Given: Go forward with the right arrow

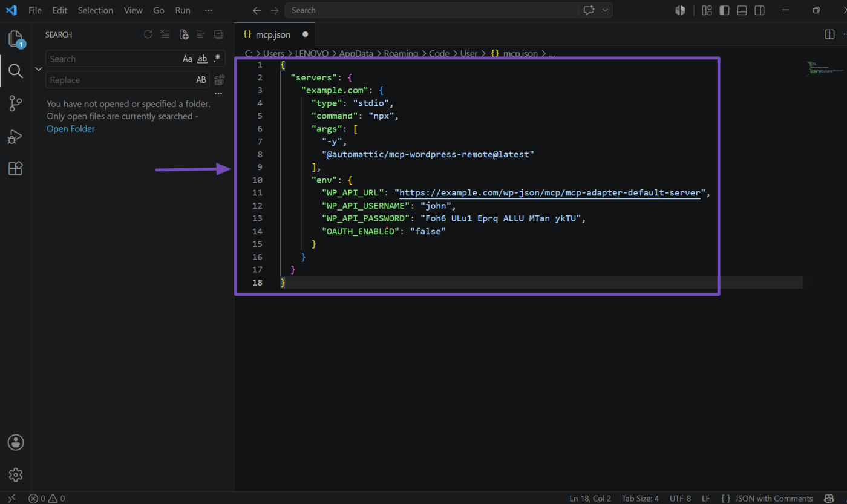Looking at the screenshot, I should tap(275, 10).
